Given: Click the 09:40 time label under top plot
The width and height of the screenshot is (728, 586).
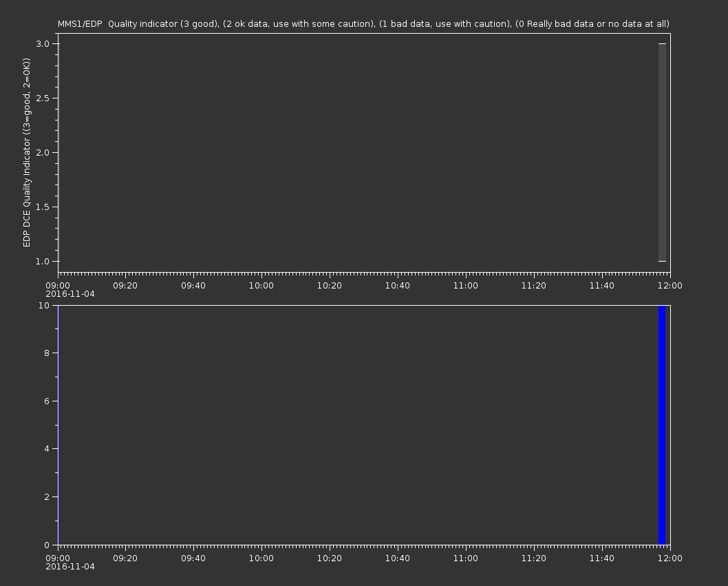Looking at the screenshot, I should 193,285.
